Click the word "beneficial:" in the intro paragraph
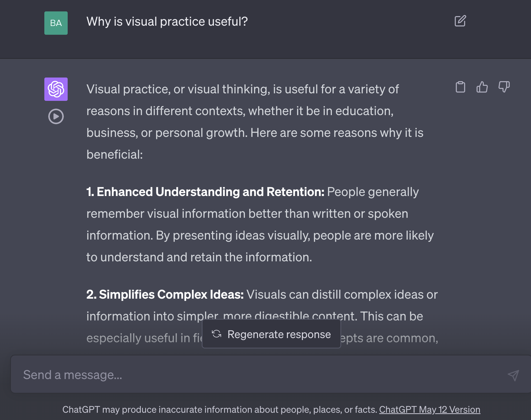 [x=115, y=155]
